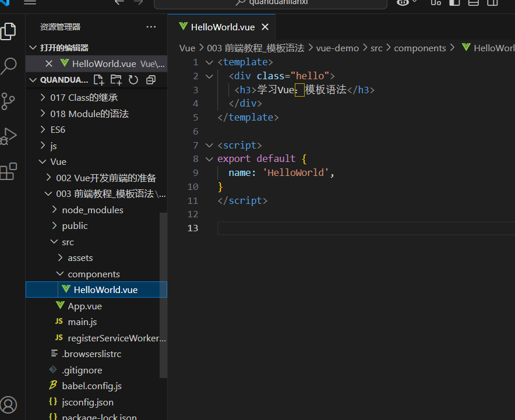Click the components breadcrumb segment
Screen dimensions: 515x420
coord(420,48)
